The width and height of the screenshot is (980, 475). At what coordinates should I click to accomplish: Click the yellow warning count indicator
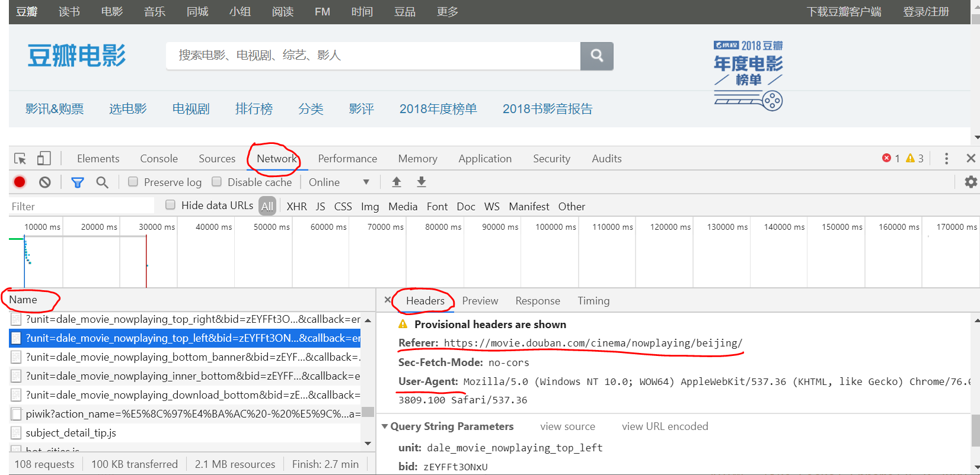coord(915,158)
